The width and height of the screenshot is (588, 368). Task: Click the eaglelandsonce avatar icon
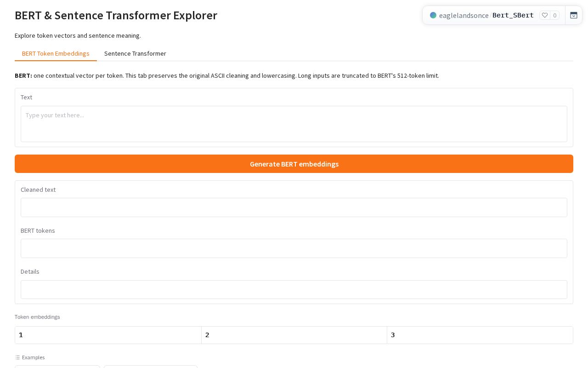[x=433, y=15]
